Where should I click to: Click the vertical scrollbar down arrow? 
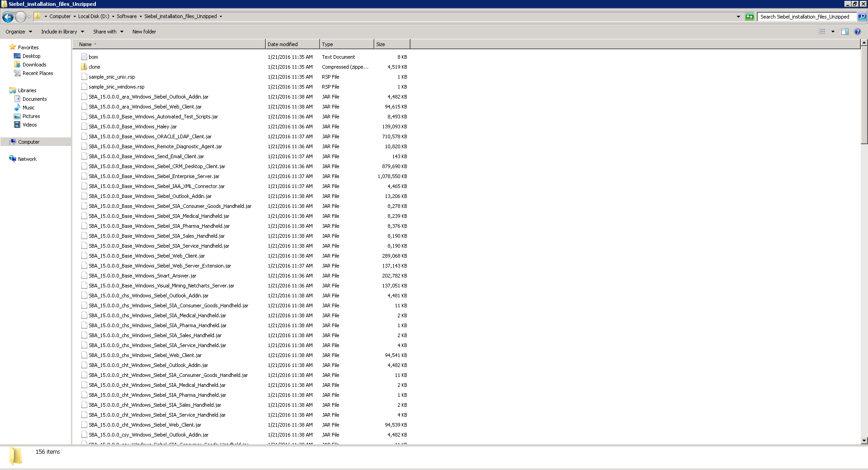click(x=864, y=441)
